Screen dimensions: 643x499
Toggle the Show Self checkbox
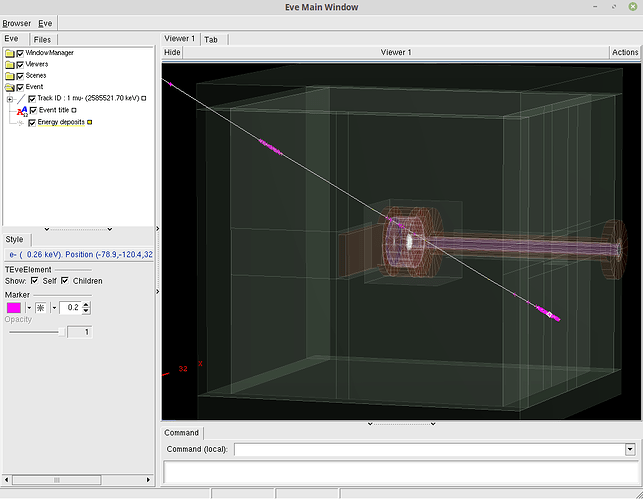[35, 280]
